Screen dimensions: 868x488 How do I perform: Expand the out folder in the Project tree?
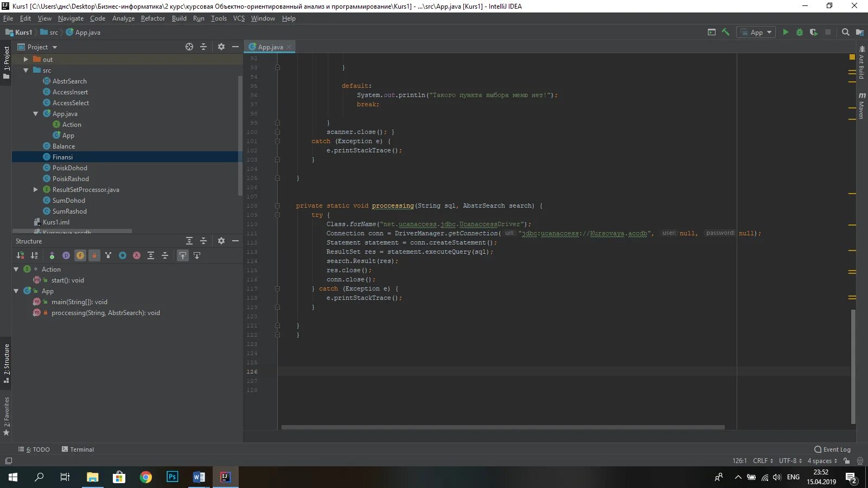click(25, 60)
